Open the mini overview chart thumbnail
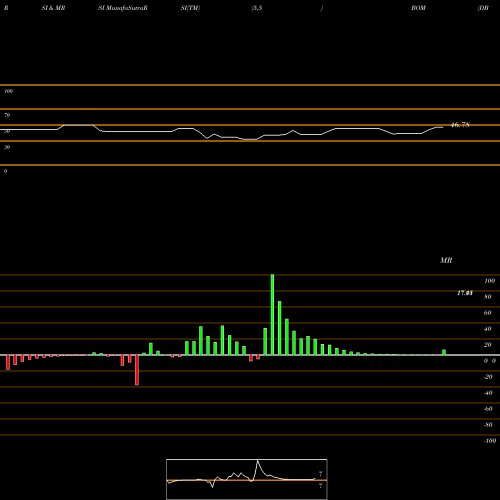This screenshot has width=500, height=500. click(247, 479)
